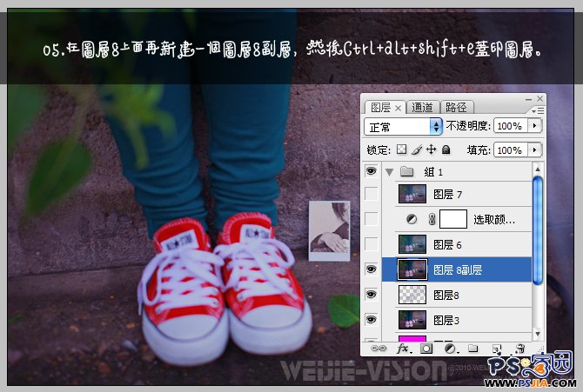The image size is (583, 392).
Task: Open the 不透明度 opacity slider arrow
Action: point(533,126)
